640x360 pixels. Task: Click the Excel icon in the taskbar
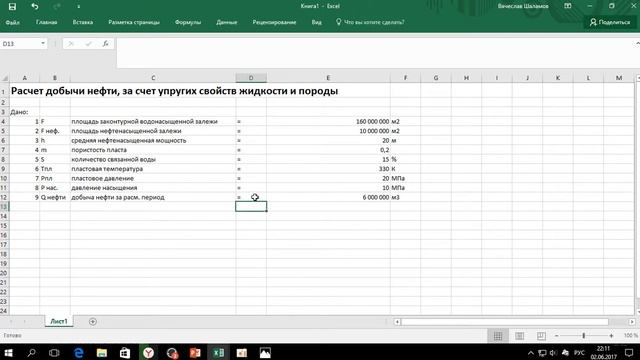(x=218, y=352)
